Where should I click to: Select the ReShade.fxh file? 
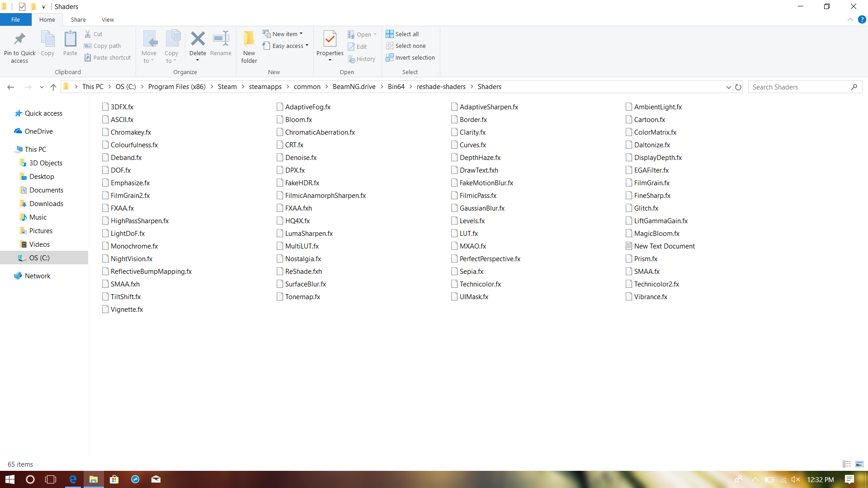(299, 272)
